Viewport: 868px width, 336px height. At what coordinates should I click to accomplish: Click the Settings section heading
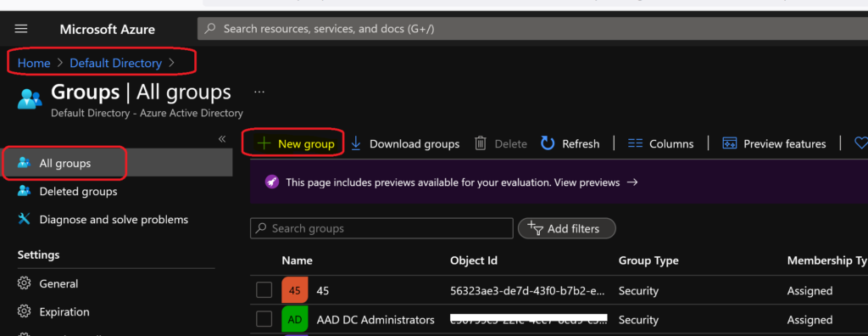[x=38, y=255]
